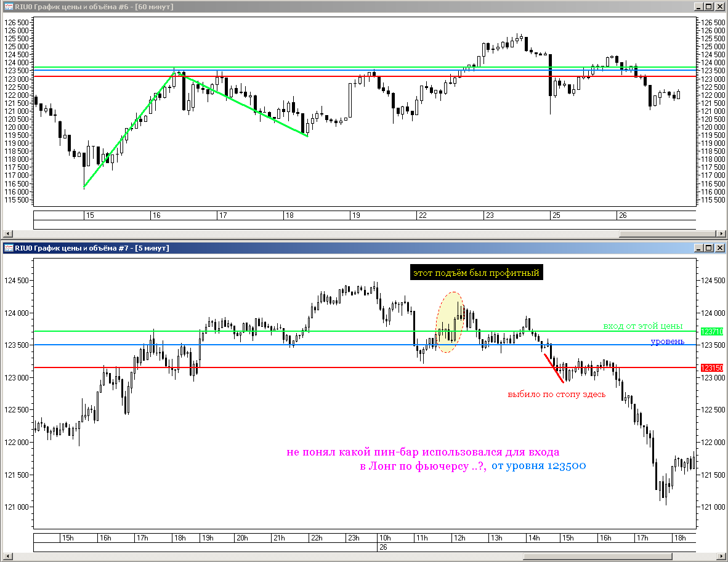
Task: Click the 23h time label on the 5-minute chart
Action: click(x=354, y=538)
